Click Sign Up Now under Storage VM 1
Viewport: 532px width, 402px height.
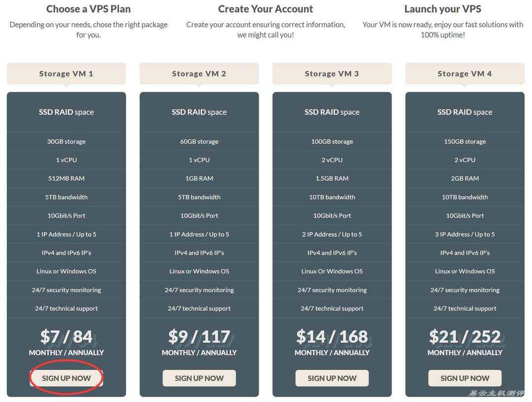(x=66, y=378)
